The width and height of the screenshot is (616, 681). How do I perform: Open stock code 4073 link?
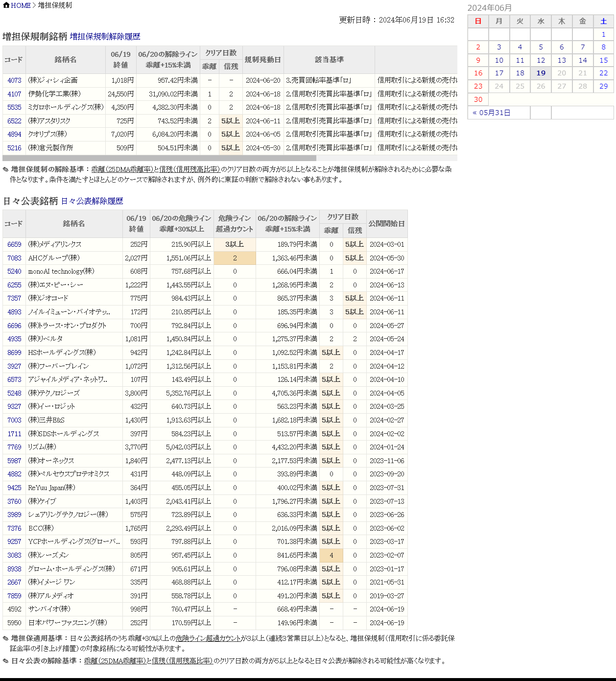pos(14,80)
